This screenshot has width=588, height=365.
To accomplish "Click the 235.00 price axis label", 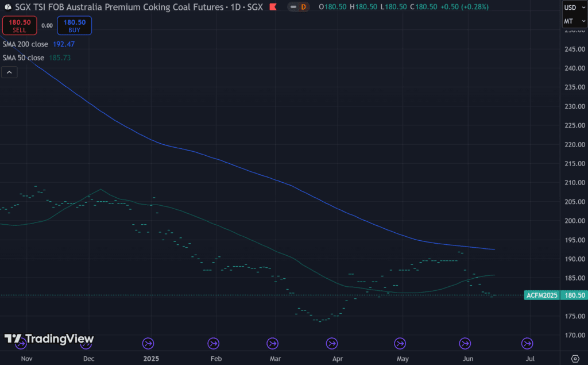I will pos(574,87).
